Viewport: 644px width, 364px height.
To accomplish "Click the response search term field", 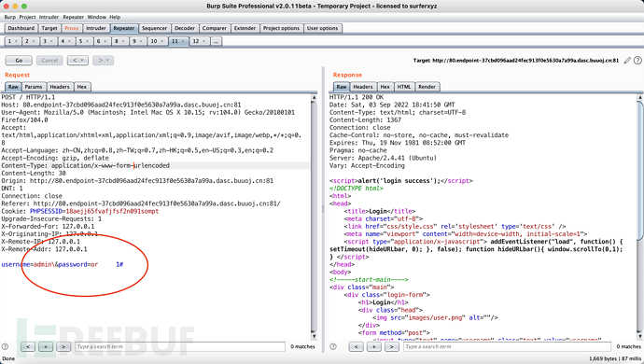I will click(508, 347).
